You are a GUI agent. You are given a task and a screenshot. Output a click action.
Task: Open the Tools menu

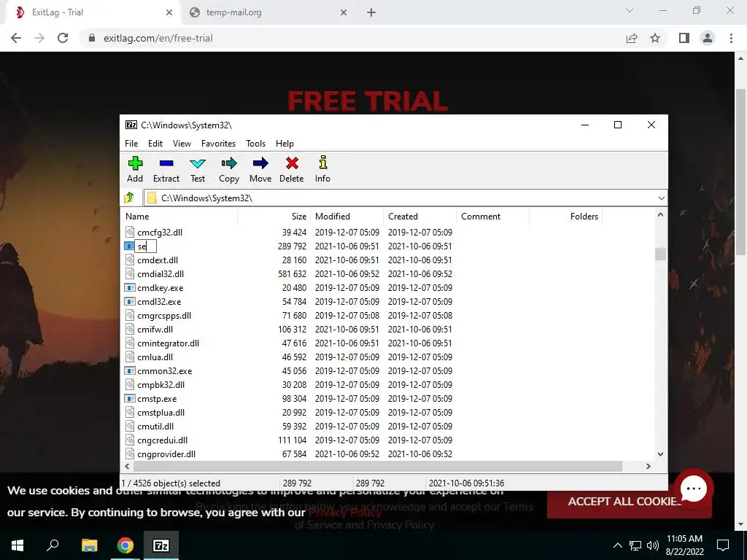click(256, 144)
